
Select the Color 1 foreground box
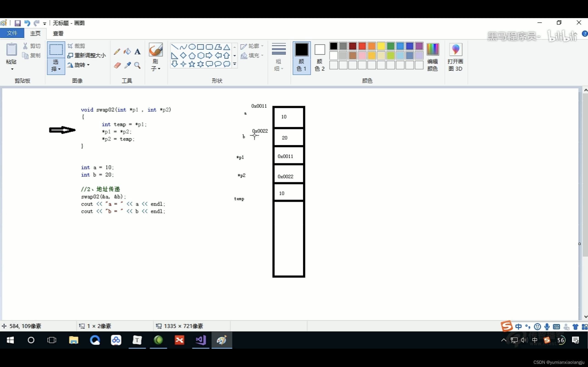pyautogui.click(x=302, y=58)
